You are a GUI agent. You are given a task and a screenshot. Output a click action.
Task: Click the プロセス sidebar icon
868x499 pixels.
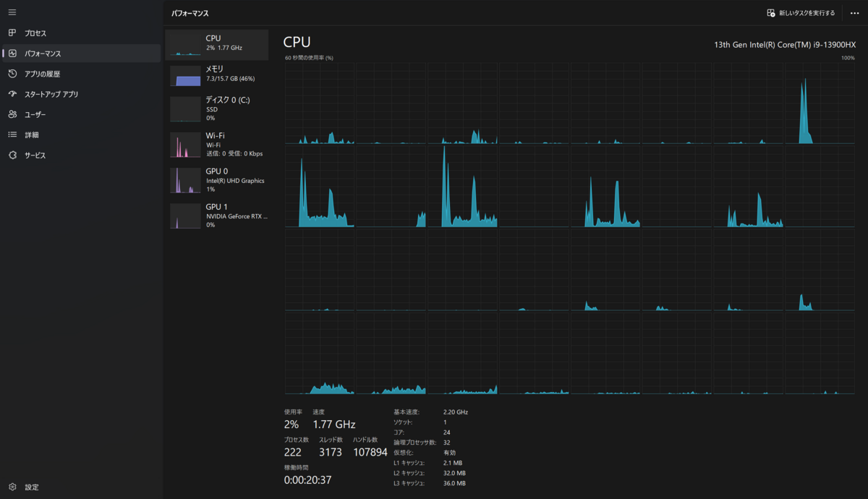pyautogui.click(x=12, y=33)
